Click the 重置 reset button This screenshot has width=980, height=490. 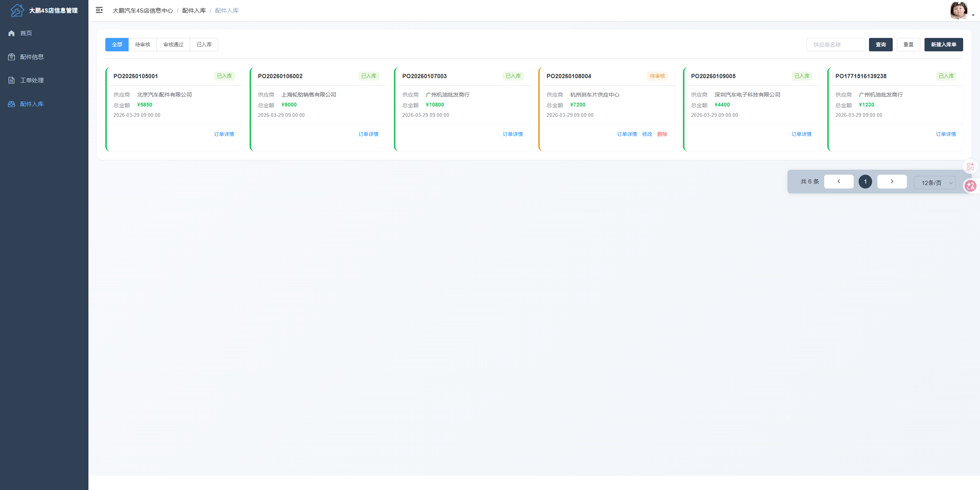[908, 45]
